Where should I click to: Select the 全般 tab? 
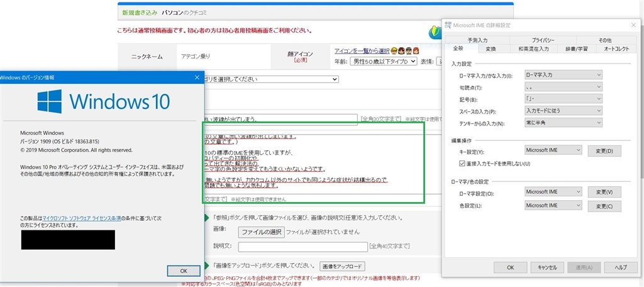point(458,48)
